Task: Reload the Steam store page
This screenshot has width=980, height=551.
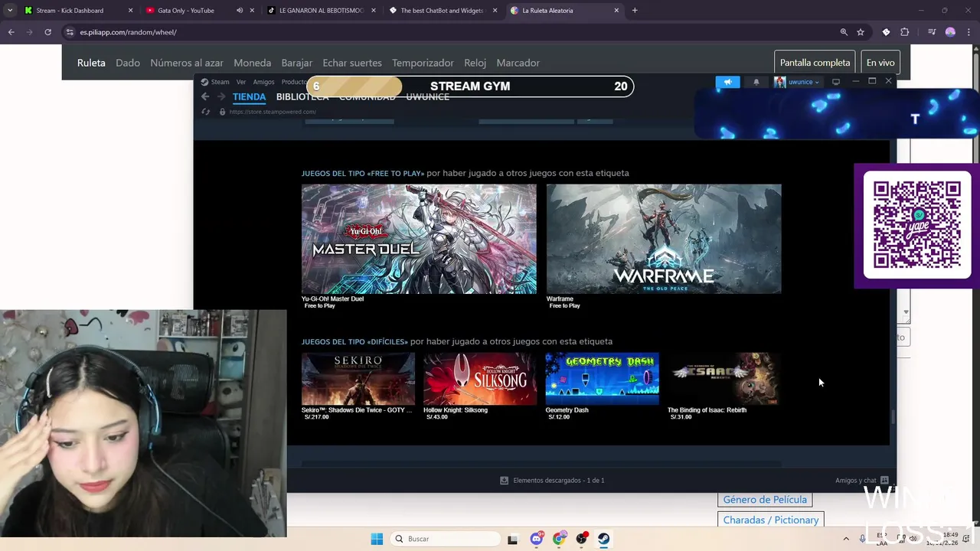Action: (x=205, y=112)
